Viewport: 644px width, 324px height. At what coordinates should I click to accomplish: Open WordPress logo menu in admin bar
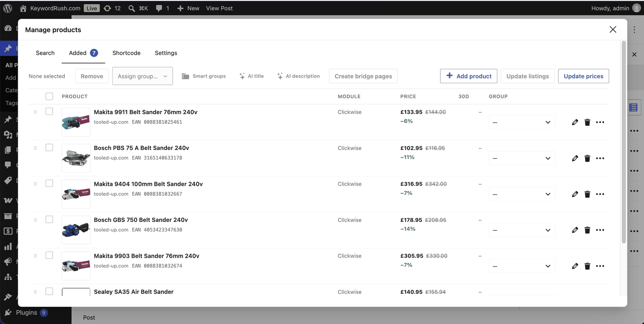point(8,8)
